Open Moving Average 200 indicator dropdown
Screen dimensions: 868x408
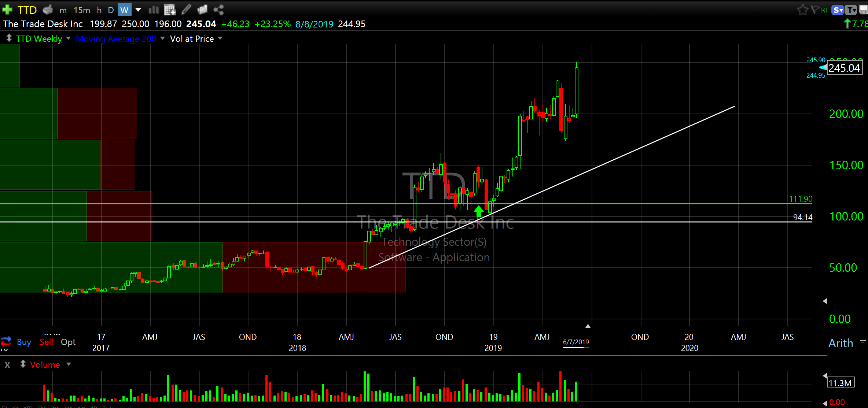tap(162, 38)
